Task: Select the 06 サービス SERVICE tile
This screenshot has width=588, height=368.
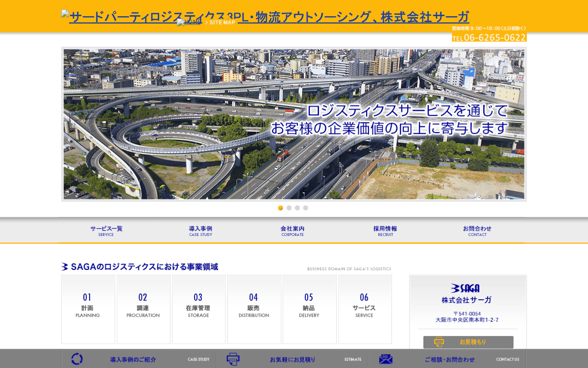Action: 365,309
